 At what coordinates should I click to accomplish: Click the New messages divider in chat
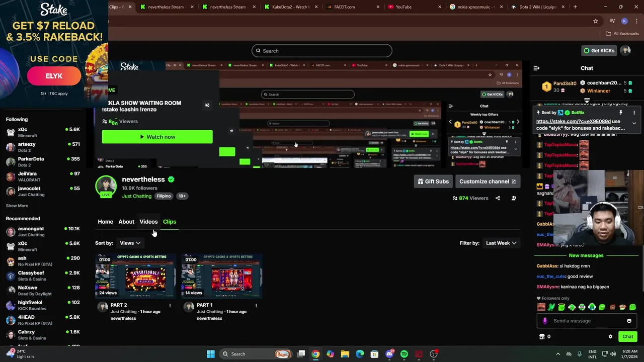[x=586, y=255]
